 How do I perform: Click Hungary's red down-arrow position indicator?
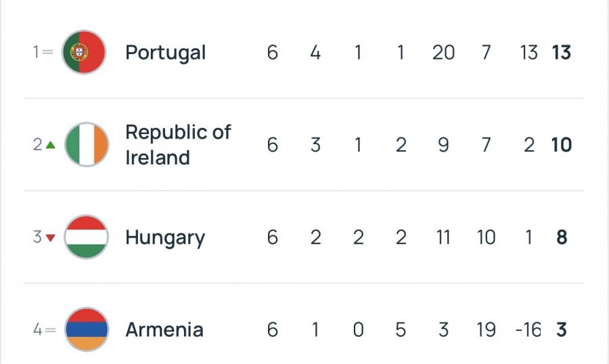point(50,237)
